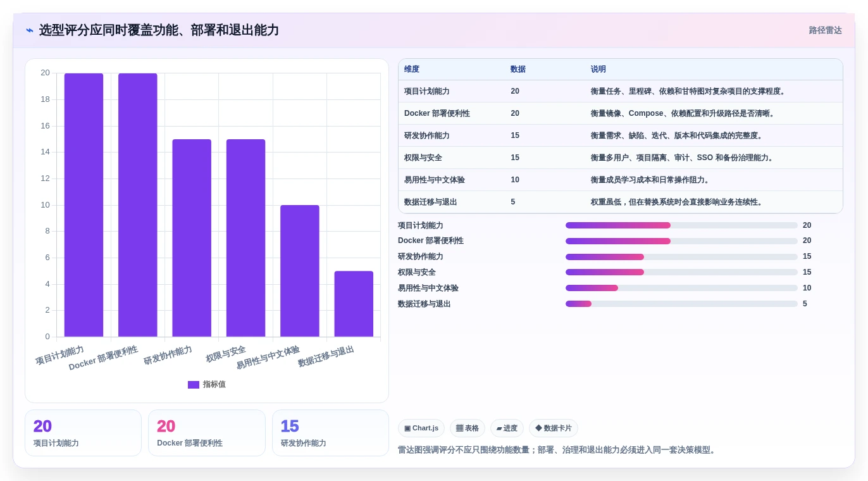This screenshot has height=481, width=868.
Task: Click description starting 权重虽低
Action: click(x=678, y=203)
